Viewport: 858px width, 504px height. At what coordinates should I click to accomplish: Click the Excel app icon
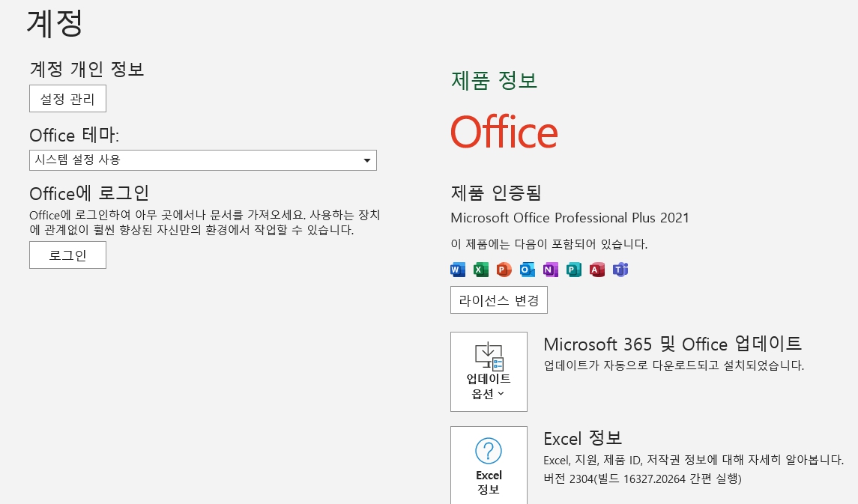481,270
